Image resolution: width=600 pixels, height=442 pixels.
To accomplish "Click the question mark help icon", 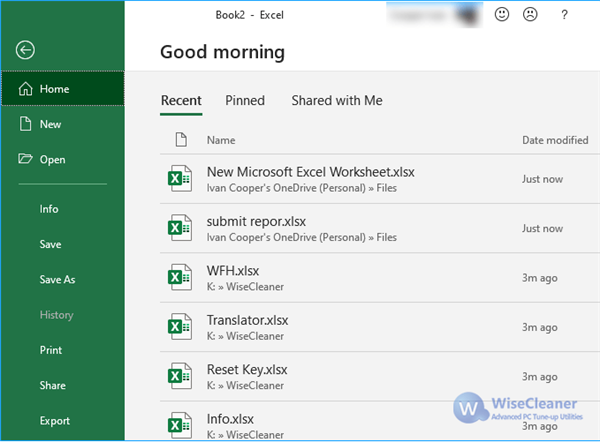I will [564, 15].
